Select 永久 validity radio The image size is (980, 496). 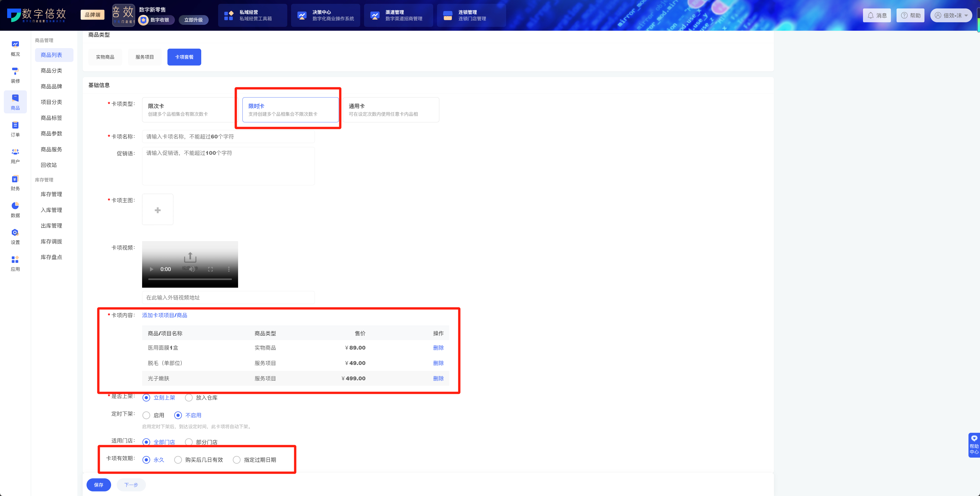(146, 459)
